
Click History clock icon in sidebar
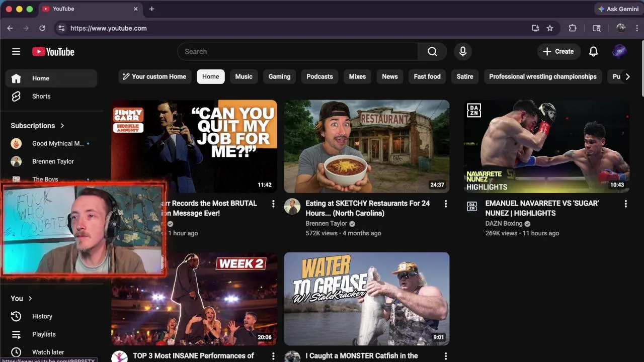(x=16, y=316)
